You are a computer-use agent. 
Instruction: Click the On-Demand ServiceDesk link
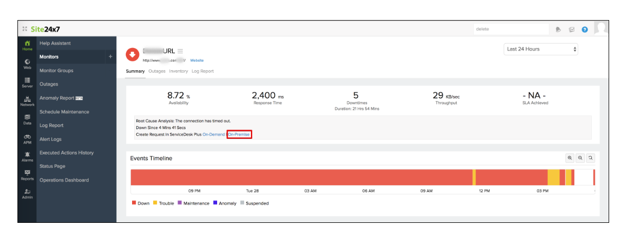click(x=213, y=135)
